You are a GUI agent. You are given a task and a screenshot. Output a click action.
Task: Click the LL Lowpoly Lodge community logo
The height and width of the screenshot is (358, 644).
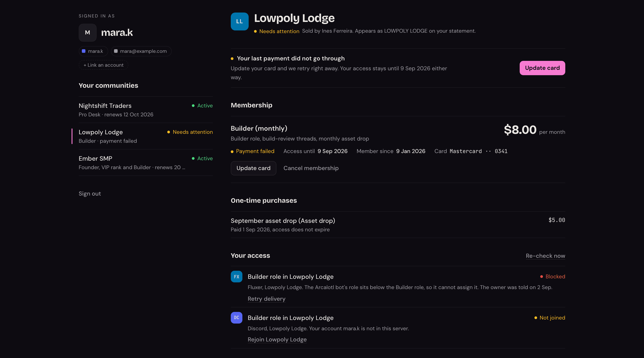click(x=239, y=21)
